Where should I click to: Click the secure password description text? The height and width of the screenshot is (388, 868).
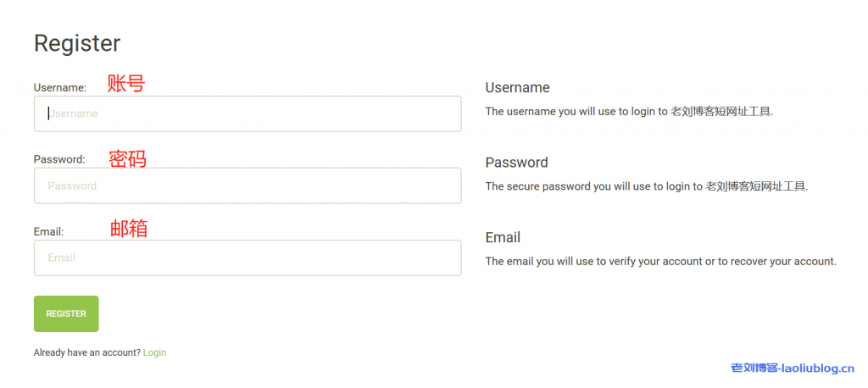click(646, 186)
